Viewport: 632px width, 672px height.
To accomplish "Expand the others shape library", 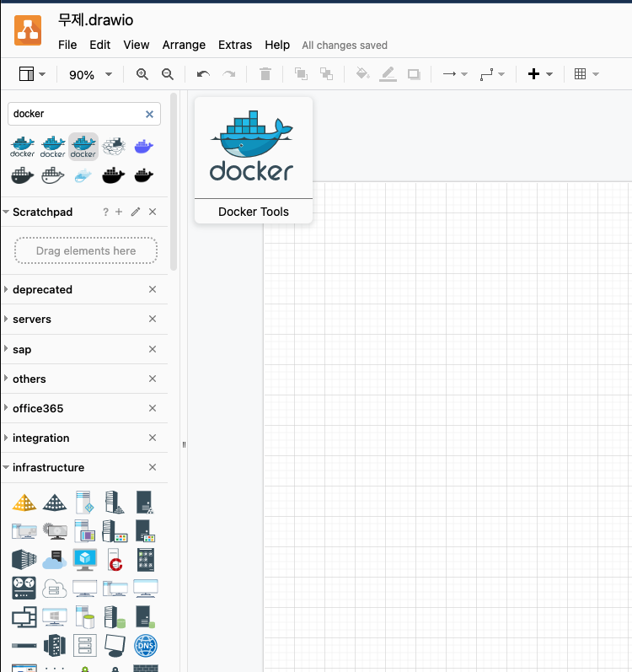I will [29, 379].
